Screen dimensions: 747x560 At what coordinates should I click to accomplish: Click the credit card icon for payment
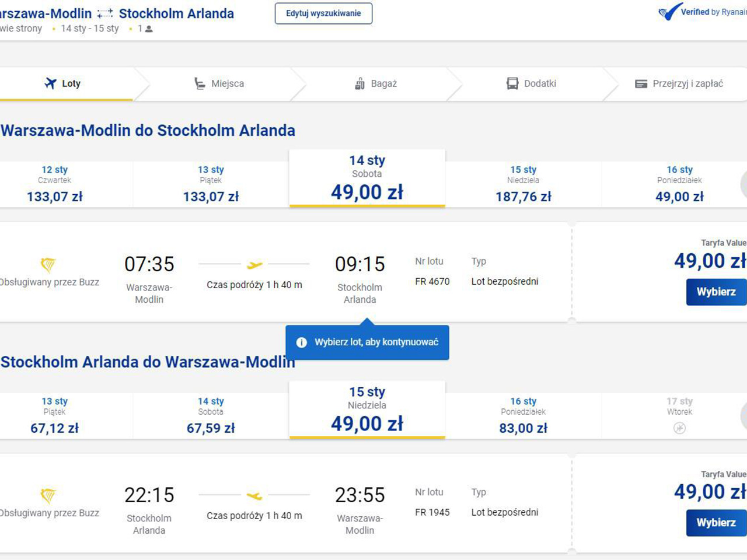click(641, 84)
